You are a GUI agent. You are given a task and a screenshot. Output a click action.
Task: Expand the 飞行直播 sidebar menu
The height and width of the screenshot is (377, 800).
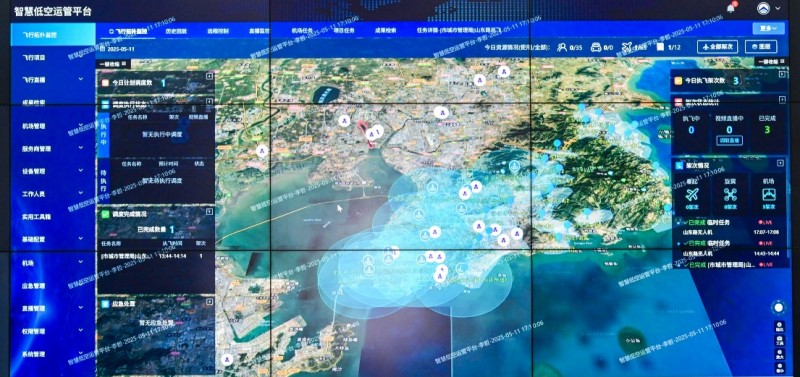[53, 80]
